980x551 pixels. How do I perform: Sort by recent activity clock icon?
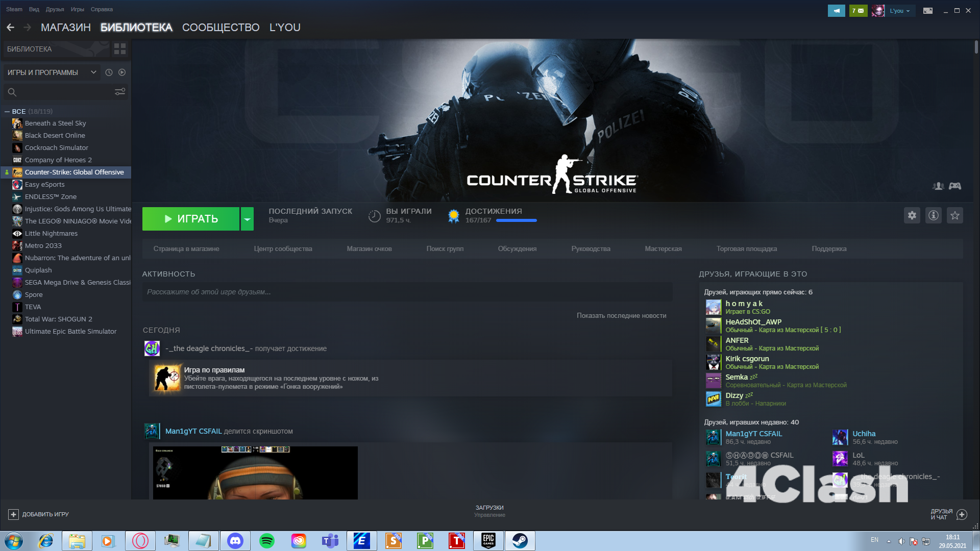[x=109, y=72]
